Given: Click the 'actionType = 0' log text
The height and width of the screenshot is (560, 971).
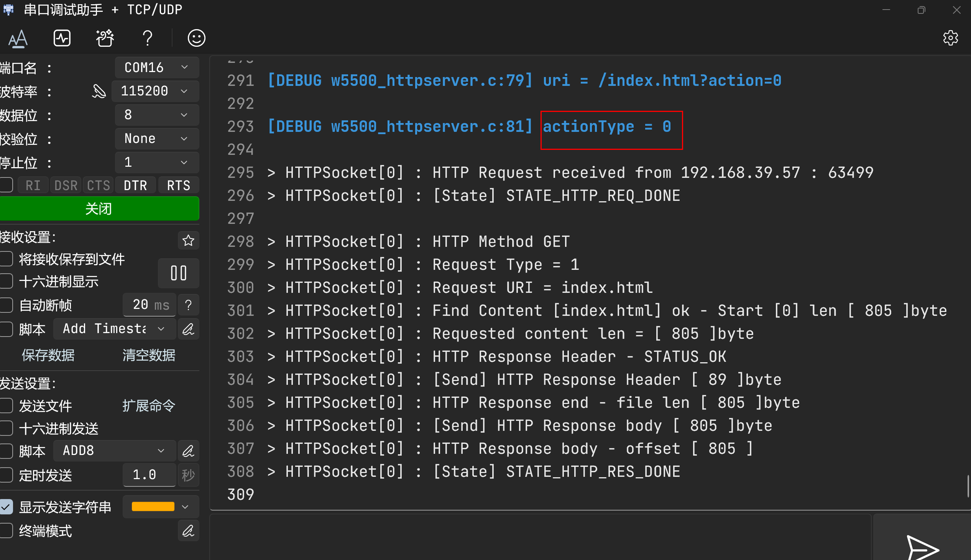Looking at the screenshot, I should click(607, 126).
